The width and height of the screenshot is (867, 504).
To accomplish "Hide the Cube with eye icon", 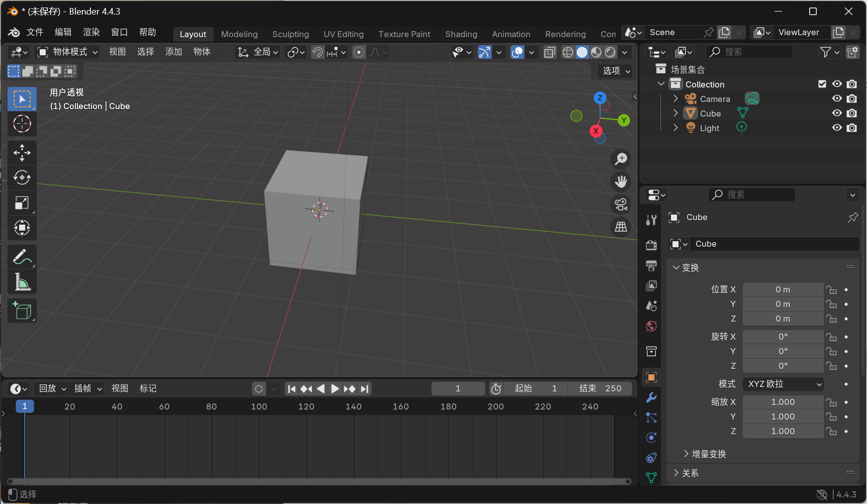I will coord(837,113).
